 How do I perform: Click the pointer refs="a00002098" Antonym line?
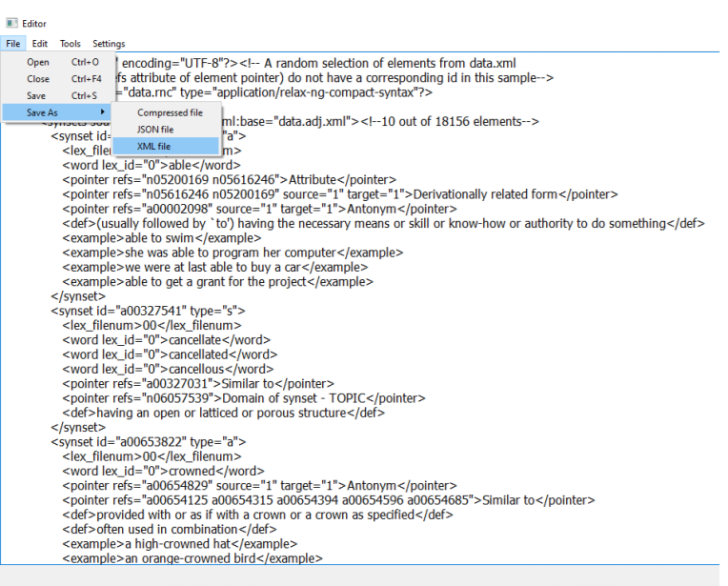click(259, 209)
